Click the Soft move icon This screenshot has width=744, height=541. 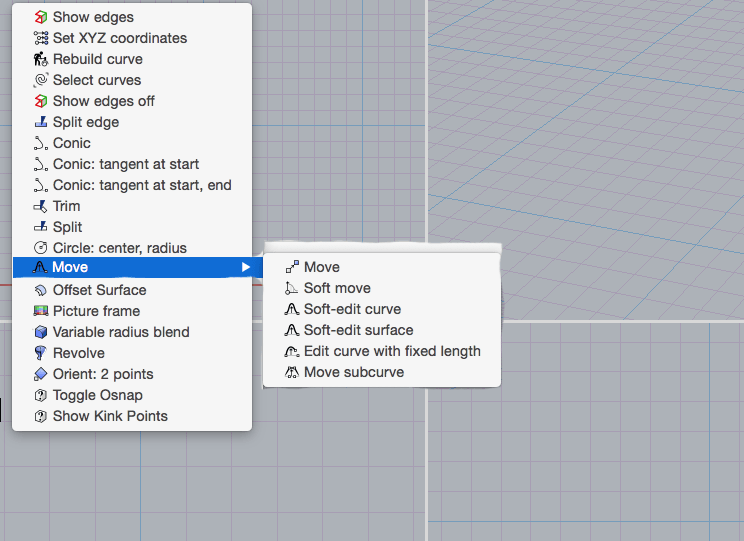tap(292, 288)
